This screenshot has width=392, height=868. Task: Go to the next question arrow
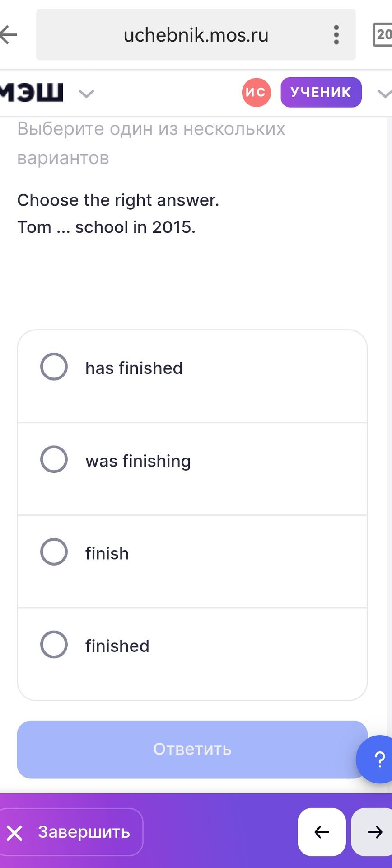[x=373, y=832]
